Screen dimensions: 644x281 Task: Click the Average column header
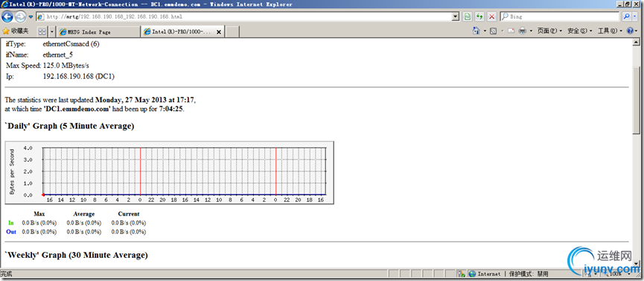coord(84,214)
